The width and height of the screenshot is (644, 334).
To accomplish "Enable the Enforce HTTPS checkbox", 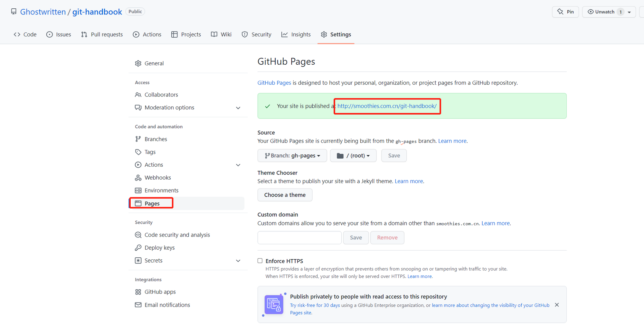I will (260, 261).
